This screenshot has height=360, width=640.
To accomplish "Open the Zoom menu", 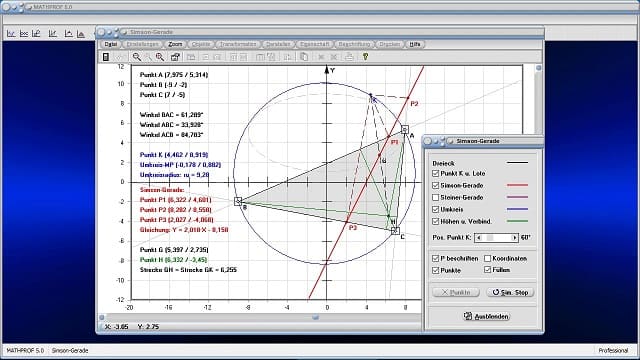I will click(x=175, y=44).
